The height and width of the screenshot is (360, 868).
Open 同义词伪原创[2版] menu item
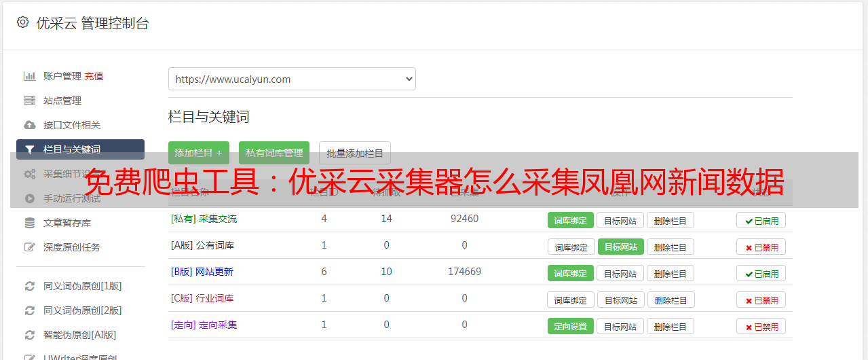(x=83, y=310)
